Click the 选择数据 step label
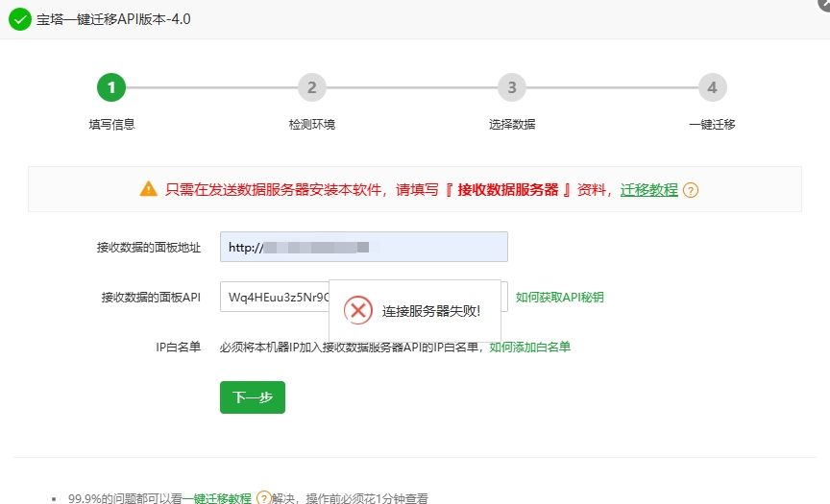 512,124
